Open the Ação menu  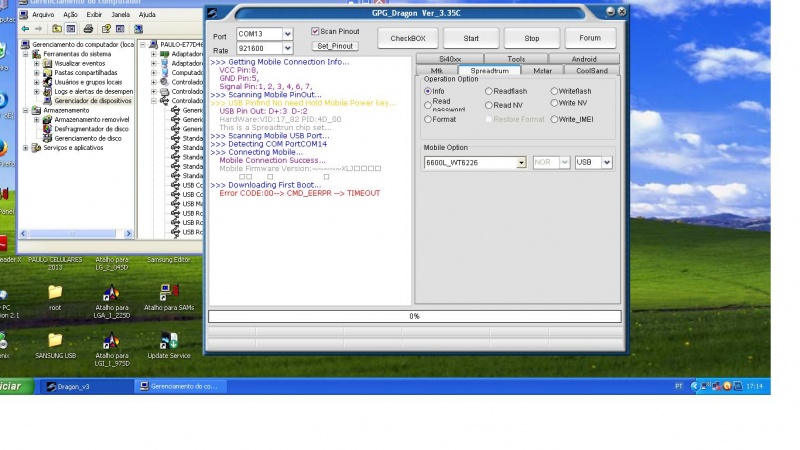coord(70,15)
